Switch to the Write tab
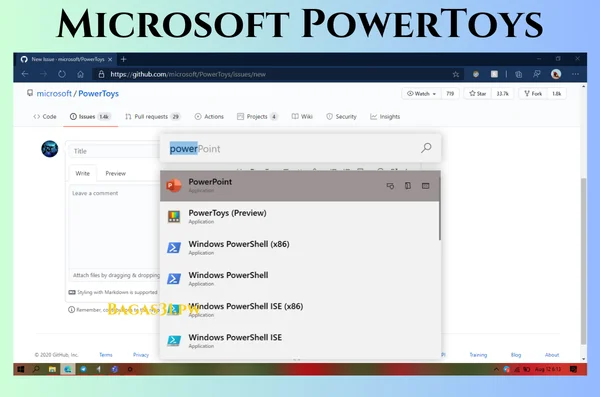The image size is (600, 397). [x=83, y=173]
